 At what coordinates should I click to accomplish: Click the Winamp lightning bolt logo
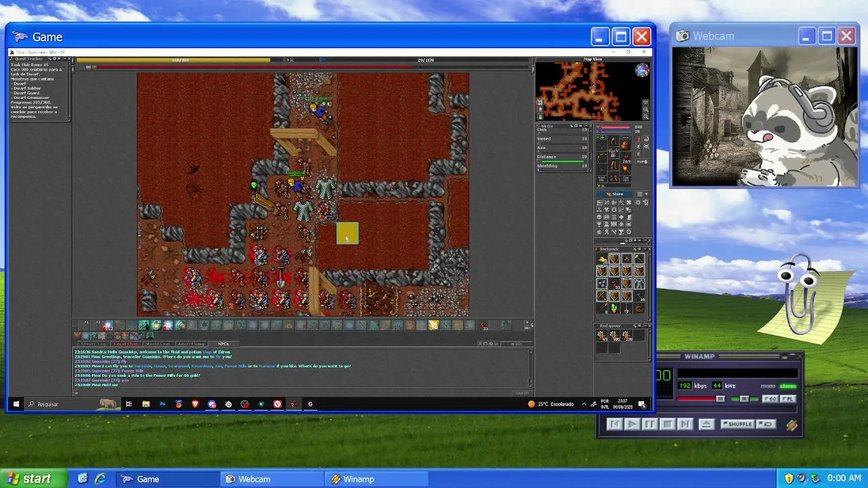click(x=791, y=425)
